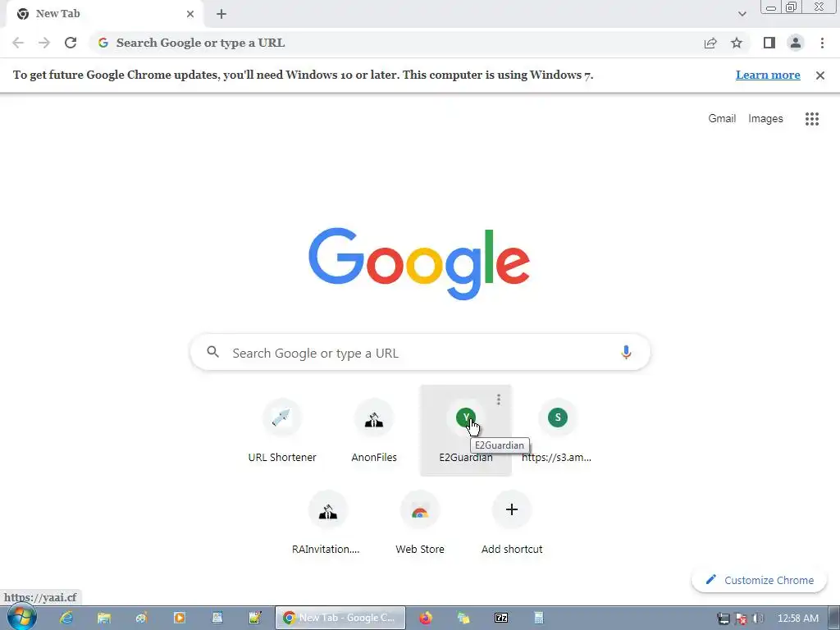840x630 pixels.
Task: Start voice search with the microphone
Action: (x=626, y=353)
